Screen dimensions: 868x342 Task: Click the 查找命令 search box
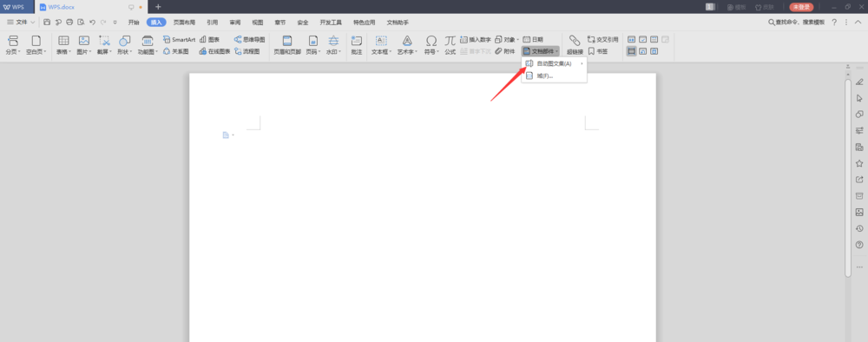797,23
